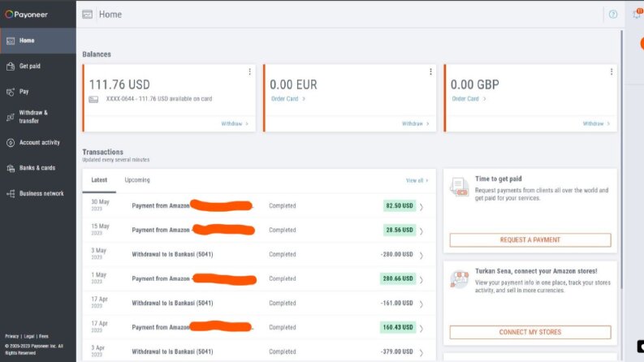This screenshot has width=644, height=362.
Task: Click 3 Apr Withdrawal to Is Bankasi text
Action: point(172,351)
